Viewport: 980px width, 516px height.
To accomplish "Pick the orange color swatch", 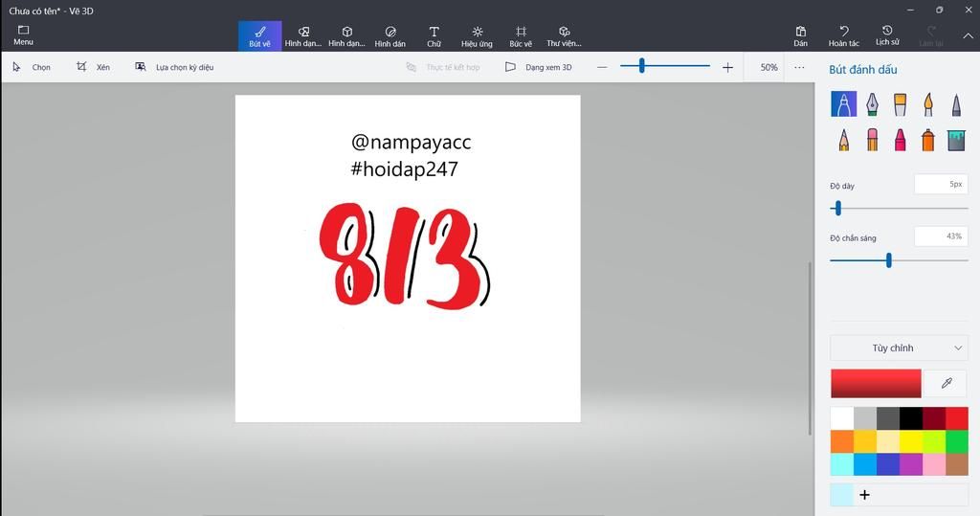I will pos(842,441).
